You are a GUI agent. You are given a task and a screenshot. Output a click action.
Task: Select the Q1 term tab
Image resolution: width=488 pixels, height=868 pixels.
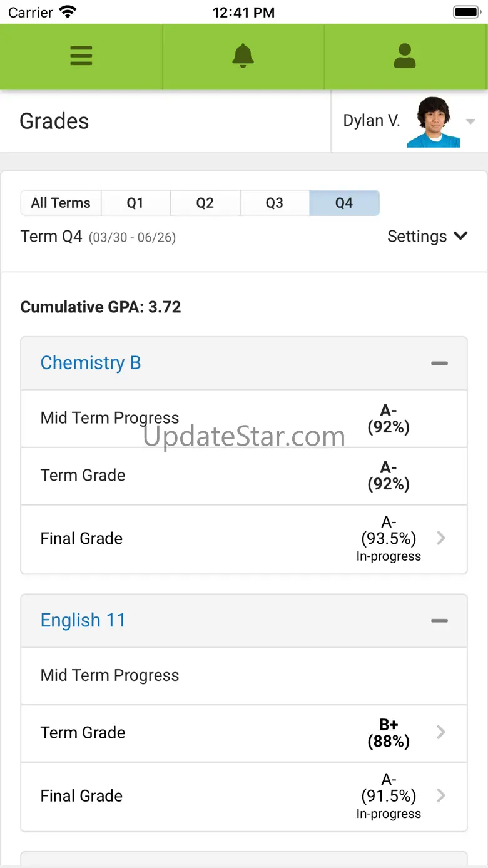pos(135,203)
